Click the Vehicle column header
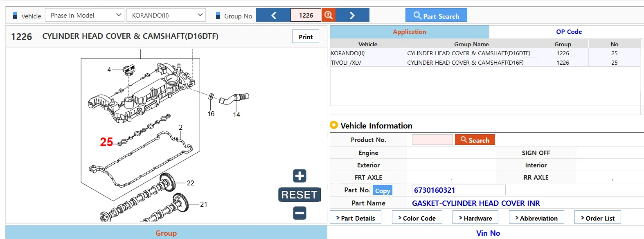This screenshot has width=644, height=239. (x=368, y=44)
